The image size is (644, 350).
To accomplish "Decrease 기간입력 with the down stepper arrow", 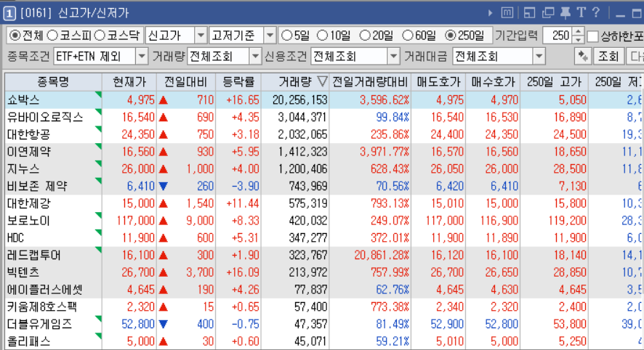I will coord(579,39).
